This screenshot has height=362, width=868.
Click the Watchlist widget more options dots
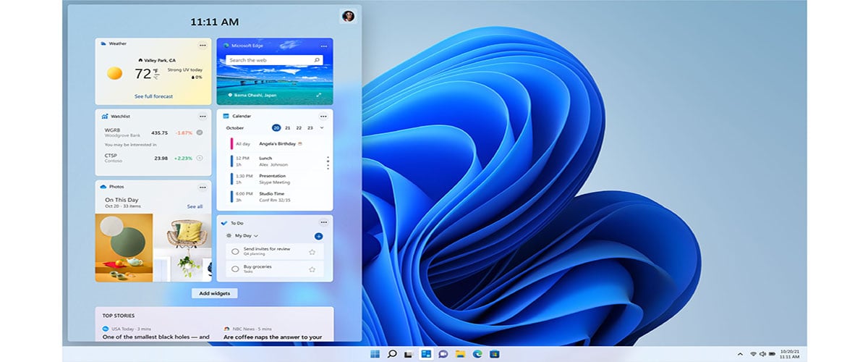click(x=203, y=116)
